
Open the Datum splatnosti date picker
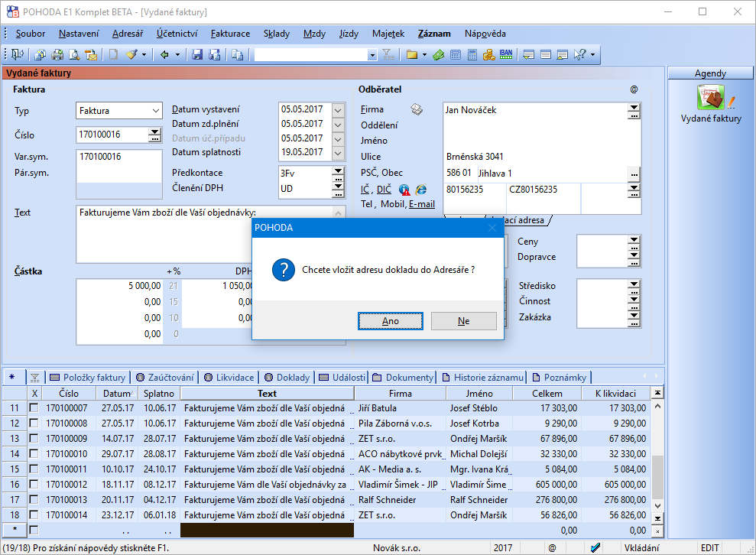pos(338,153)
